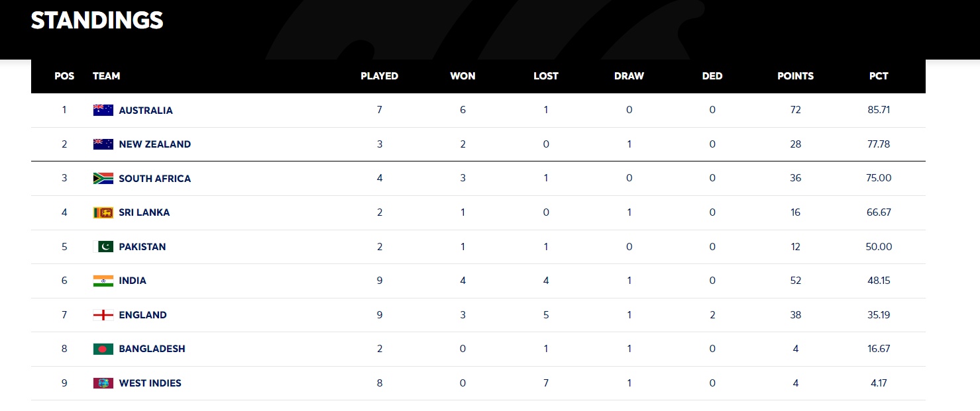This screenshot has width=980, height=411.
Task: Open the AUSTRALIA team link
Action: click(x=146, y=111)
